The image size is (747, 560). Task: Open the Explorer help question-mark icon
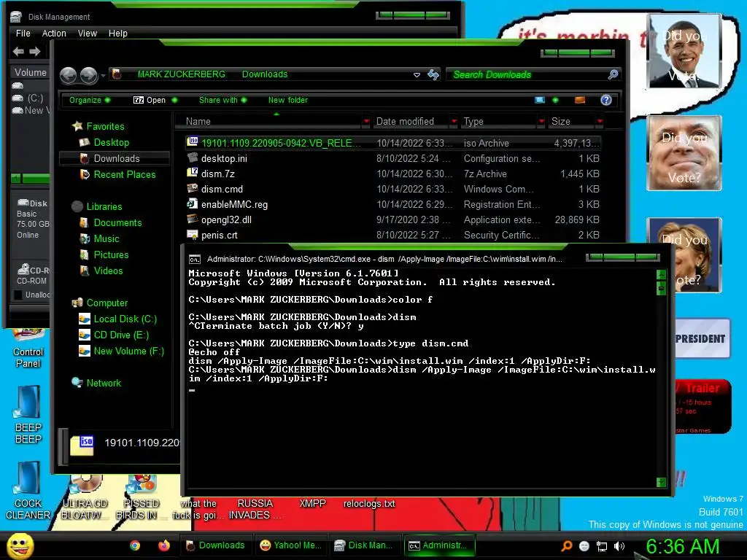[606, 100]
